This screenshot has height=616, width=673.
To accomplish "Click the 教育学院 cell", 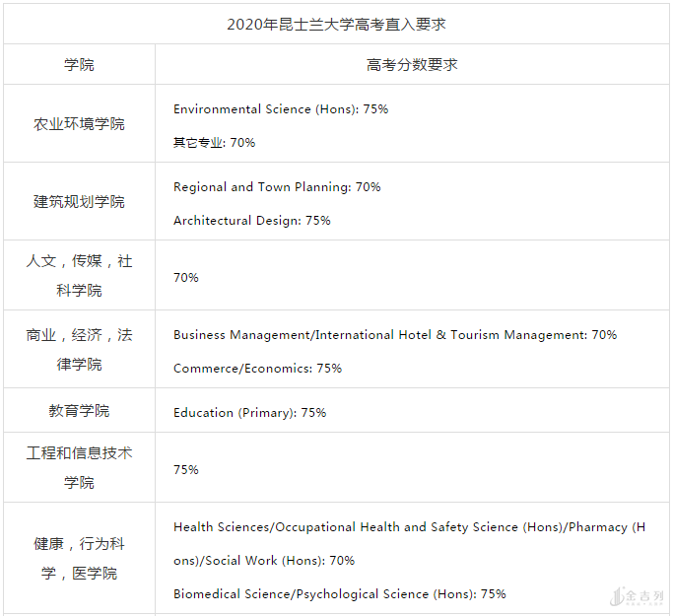I will (79, 411).
